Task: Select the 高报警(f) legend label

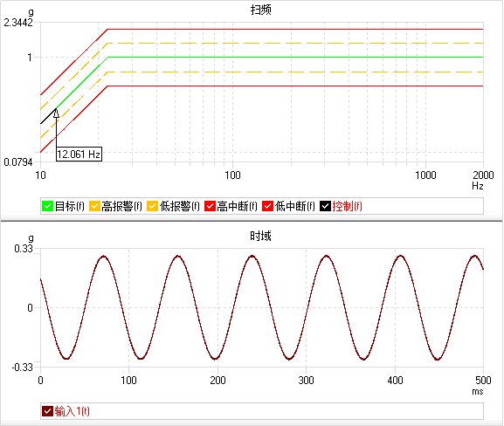Action: tap(121, 206)
